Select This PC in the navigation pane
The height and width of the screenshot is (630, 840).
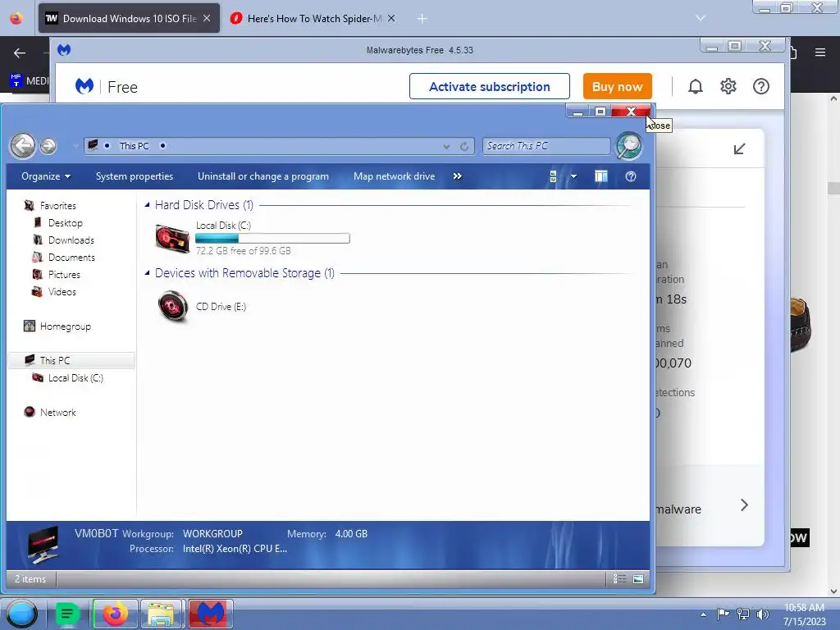tap(71, 361)
